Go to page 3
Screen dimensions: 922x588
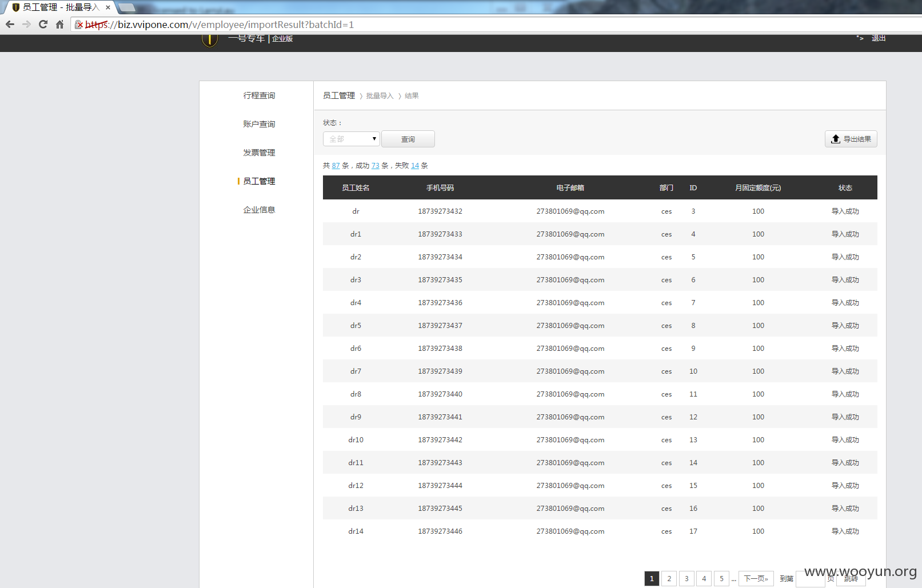tap(686, 578)
